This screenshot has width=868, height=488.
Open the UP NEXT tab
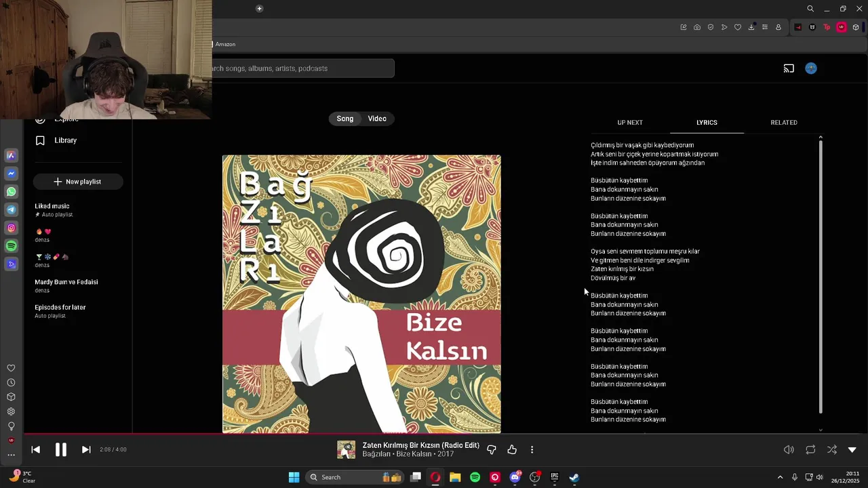(x=630, y=123)
